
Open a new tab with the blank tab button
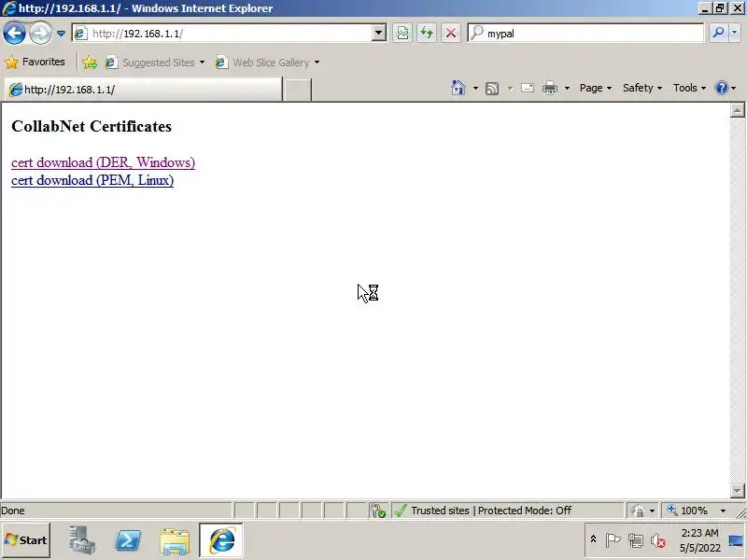pyautogui.click(x=297, y=90)
